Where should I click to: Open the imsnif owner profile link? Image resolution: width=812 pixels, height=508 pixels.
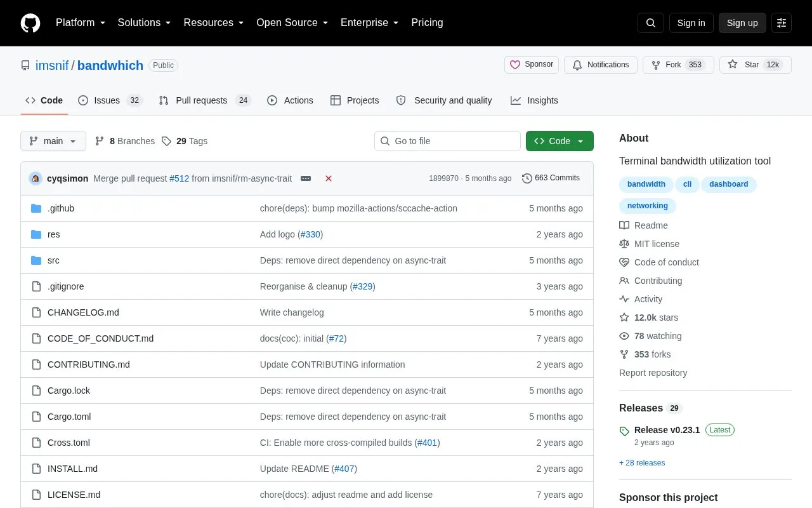pyautogui.click(x=52, y=65)
